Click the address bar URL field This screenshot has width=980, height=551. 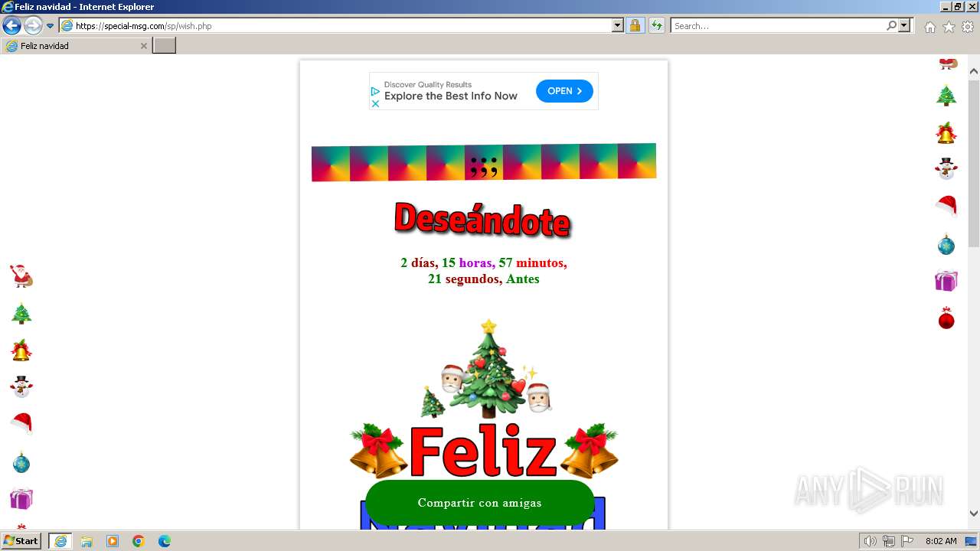coord(335,25)
